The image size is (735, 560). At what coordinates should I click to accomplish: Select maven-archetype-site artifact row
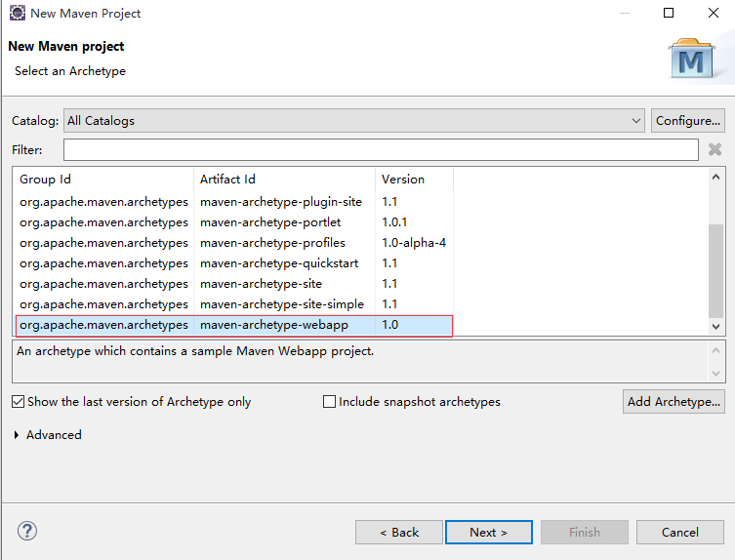(x=233, y=284)
